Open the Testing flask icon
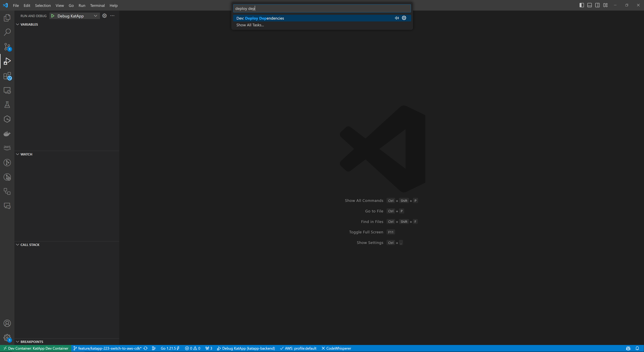The width and height of the screenshot is (644, 352). (7, 105)
